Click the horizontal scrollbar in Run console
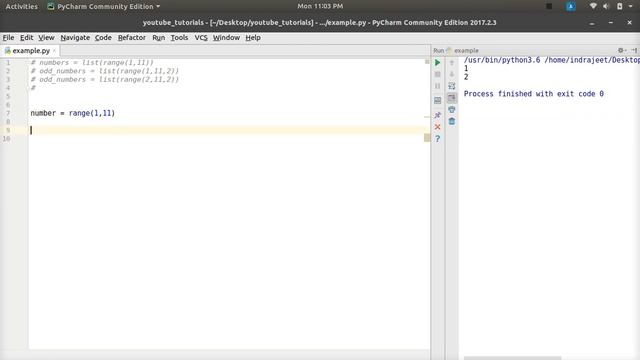This screenshot has height=360, width=640. click(512, 358)
